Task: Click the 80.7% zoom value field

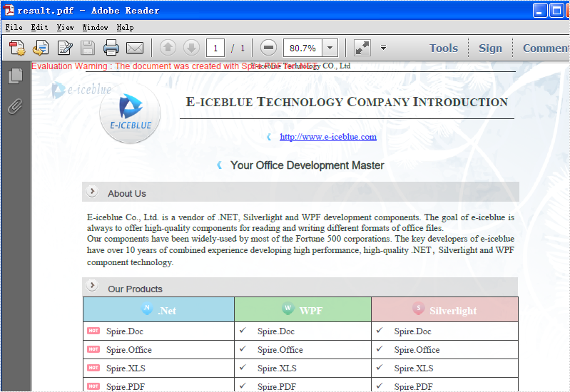Action: [302, 48]
